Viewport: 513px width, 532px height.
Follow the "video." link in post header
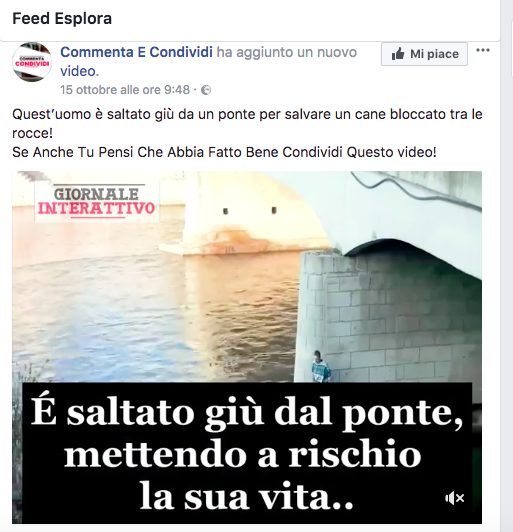(79, 71)
